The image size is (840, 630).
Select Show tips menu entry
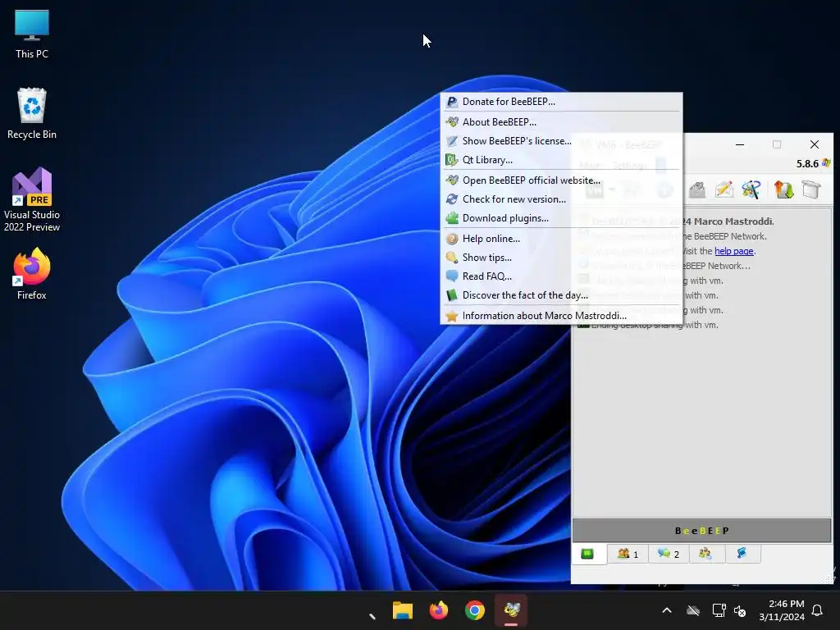pyautogui.click(x=561, y=257)
